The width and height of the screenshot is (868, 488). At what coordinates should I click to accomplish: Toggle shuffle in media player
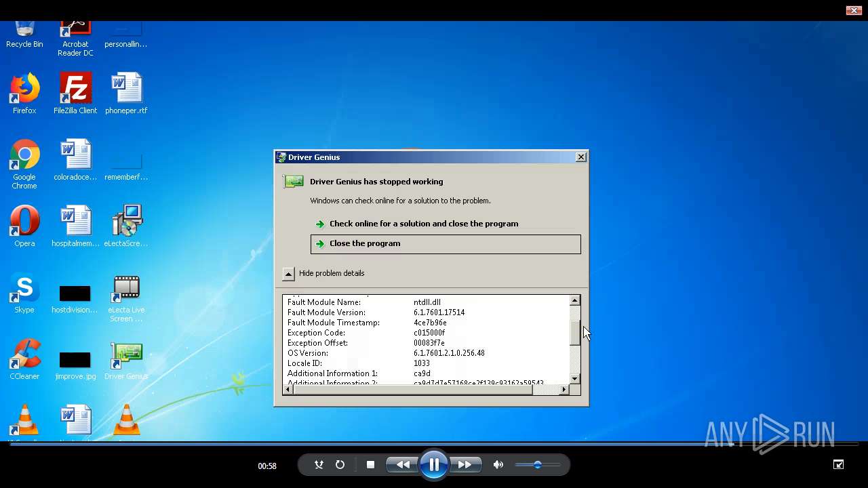[x=319, y=465]
